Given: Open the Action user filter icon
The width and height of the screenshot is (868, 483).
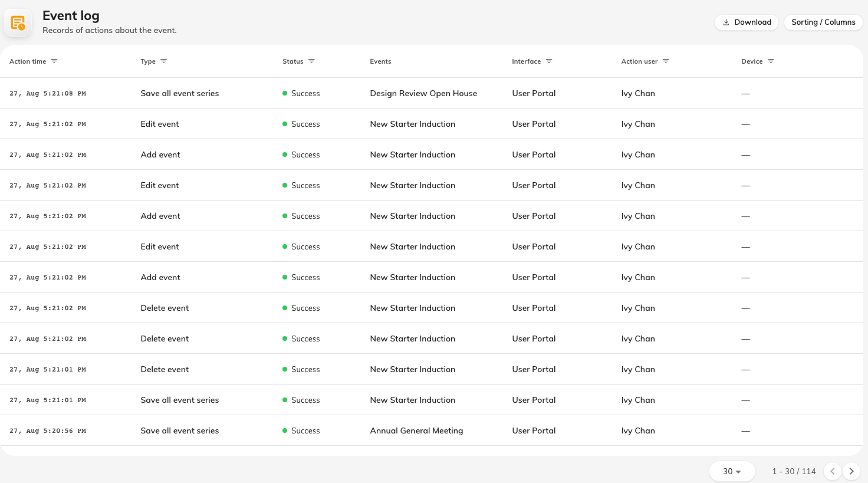Looking at the screenshot, I should (x=666, y=61).
